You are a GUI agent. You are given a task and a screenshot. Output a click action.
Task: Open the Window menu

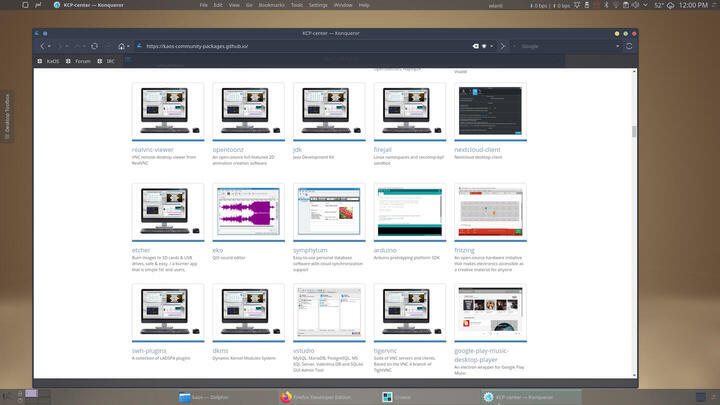point(343,5)
